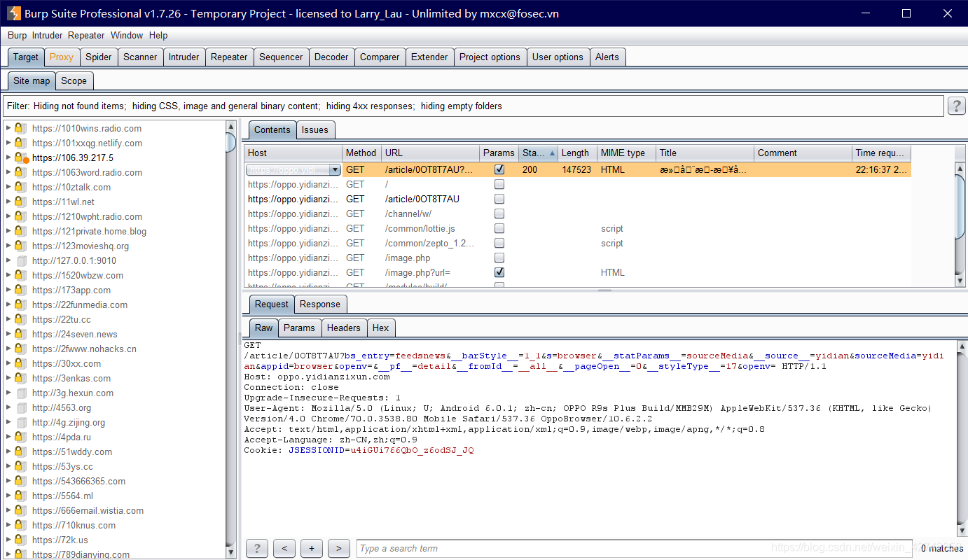Image resolution: width=968 pixels, height=560 pixels.
Task: Toggle Params checkbox for /article/0OT8T7AU row
Action: tap(499, 199)
